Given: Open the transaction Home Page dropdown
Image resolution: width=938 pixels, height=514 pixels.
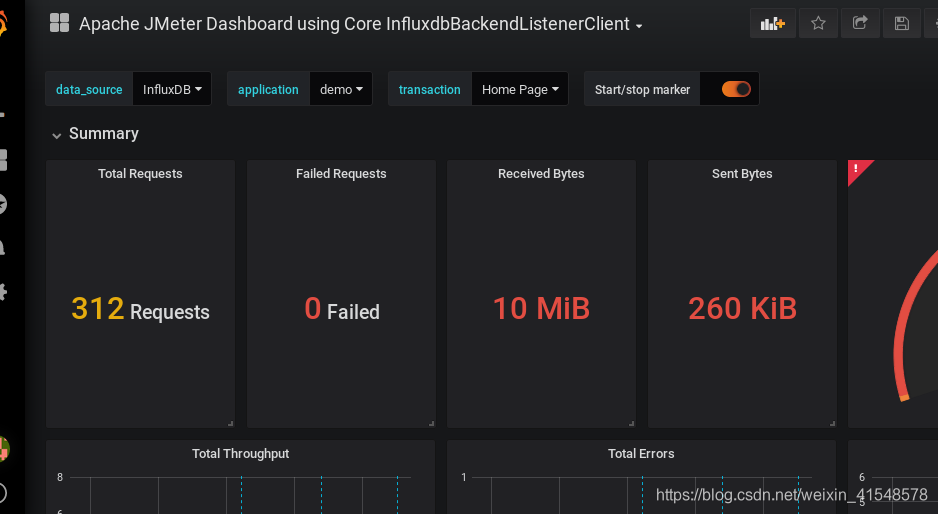Looking at the screenshot, I should (520, 89).
